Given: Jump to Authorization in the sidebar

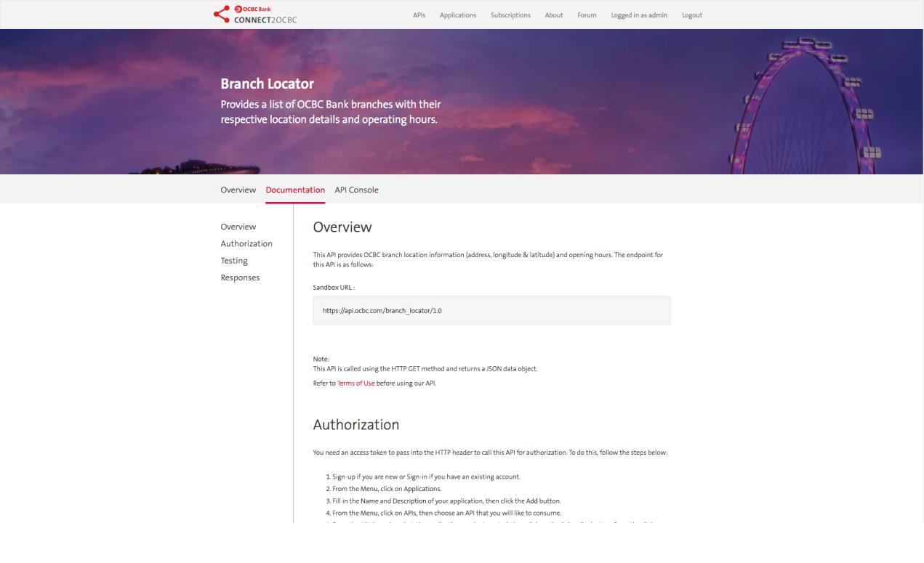Looking at the screenshot, I should click(x=246, y=243).
